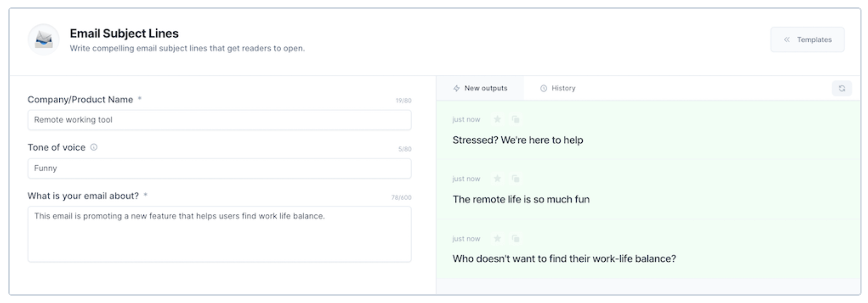The height and width of the screenshot is (303, 868).
Task: Click the "Email Subject Lines" heading
Action: 124,33
